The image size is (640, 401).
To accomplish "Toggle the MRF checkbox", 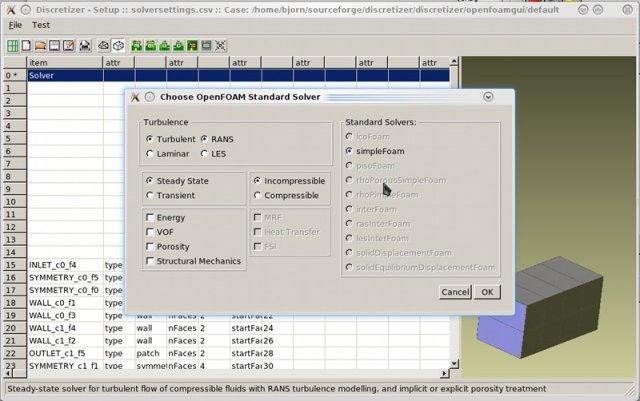I will coord(268,218).
